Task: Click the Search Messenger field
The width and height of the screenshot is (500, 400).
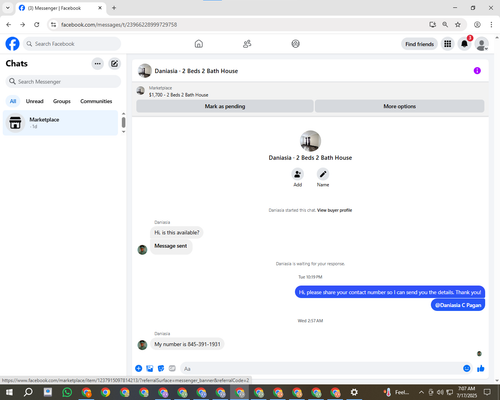Action: [x=63, y=82]
